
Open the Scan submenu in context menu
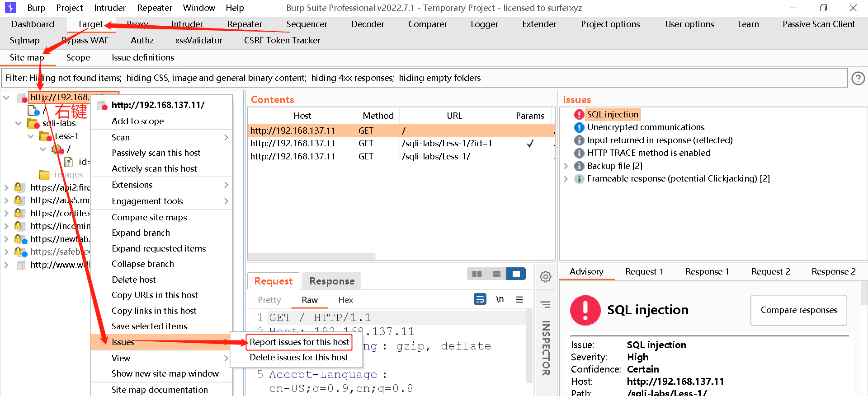[x=161, y=137]
